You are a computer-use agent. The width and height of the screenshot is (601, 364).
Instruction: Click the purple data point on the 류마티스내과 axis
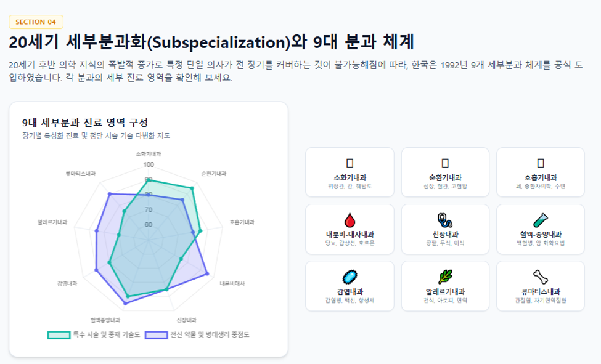point(110,194)
